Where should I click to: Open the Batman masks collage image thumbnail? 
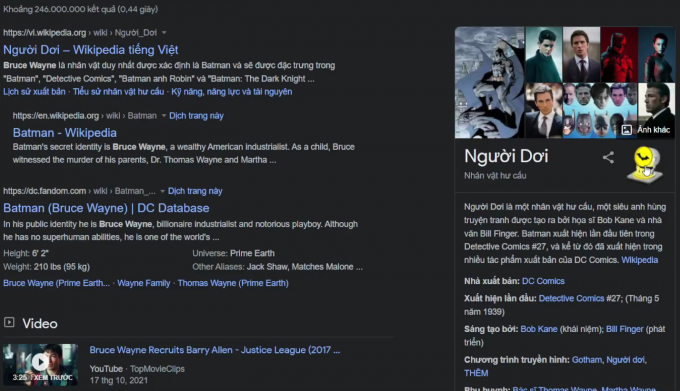pos(600,111)
